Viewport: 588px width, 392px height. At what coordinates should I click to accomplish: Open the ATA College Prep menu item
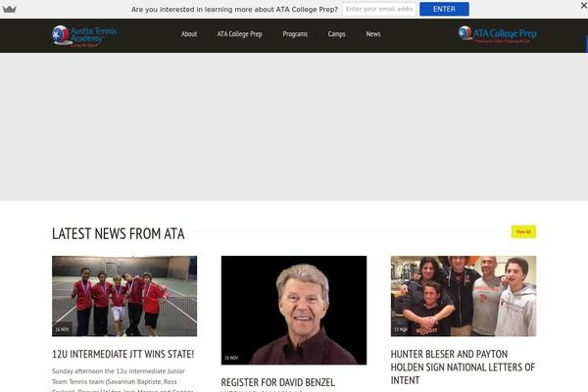click(240, 34)
